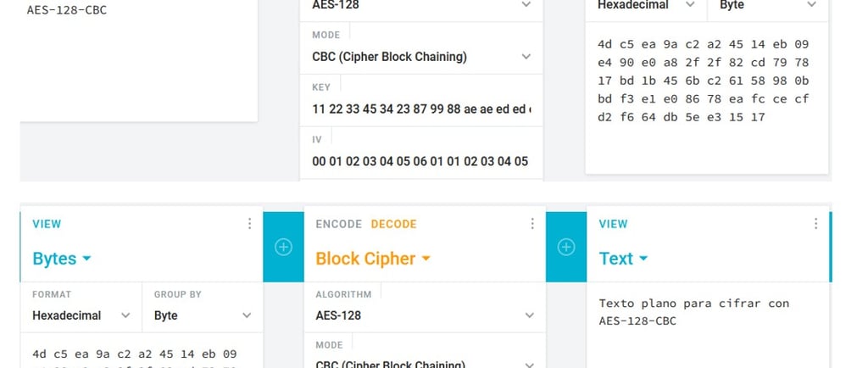Image resolution: width=868 pixels, height=368 pixels.
Task: Open the Block Cipher three-dot menu
Action: [x=532, y=224]
